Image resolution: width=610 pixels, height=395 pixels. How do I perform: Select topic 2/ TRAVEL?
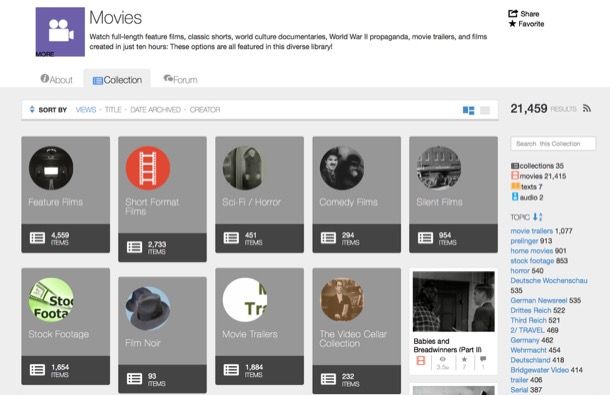527,330
